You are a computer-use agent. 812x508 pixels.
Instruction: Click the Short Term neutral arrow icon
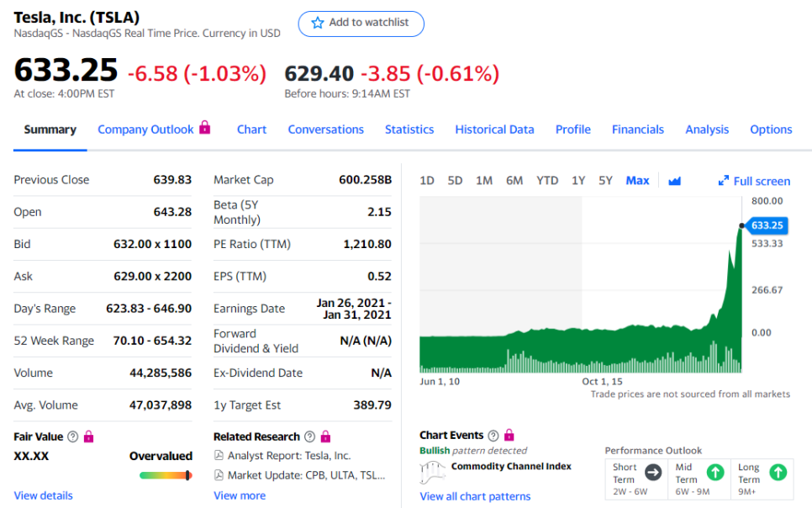[653, 472]
